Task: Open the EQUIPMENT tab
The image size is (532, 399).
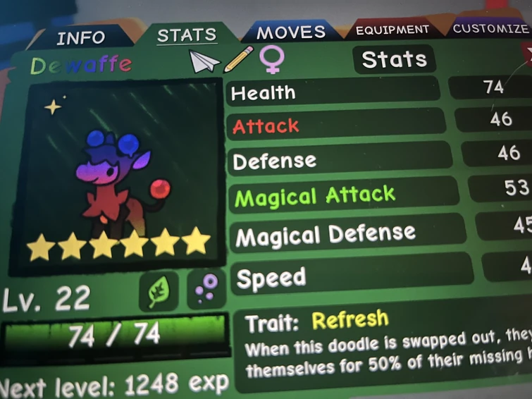Action: click(392, 30)
